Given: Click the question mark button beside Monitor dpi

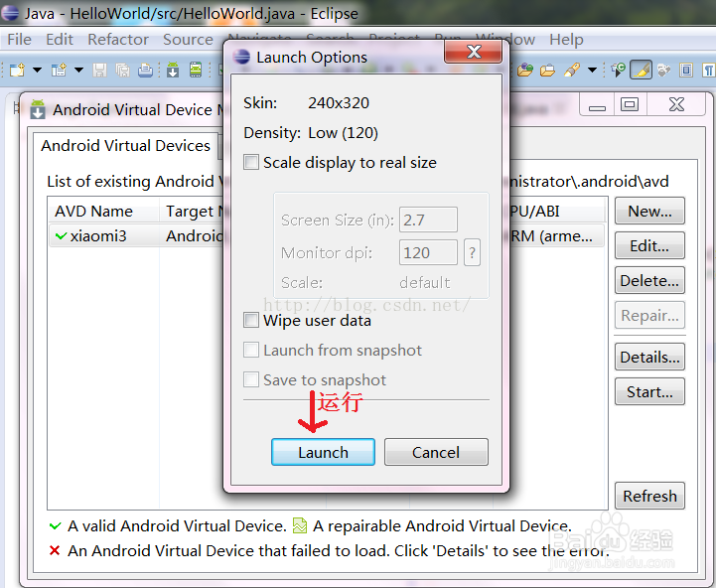Looking at the screenshot, I should point(472,252).
